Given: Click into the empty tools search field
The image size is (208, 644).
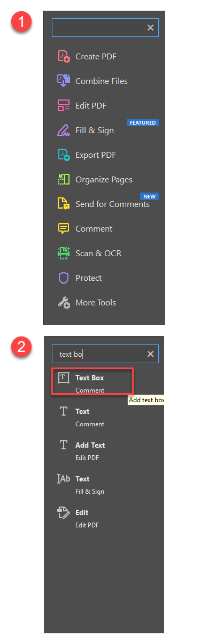Looking at the screenshot, I should 105,28.
